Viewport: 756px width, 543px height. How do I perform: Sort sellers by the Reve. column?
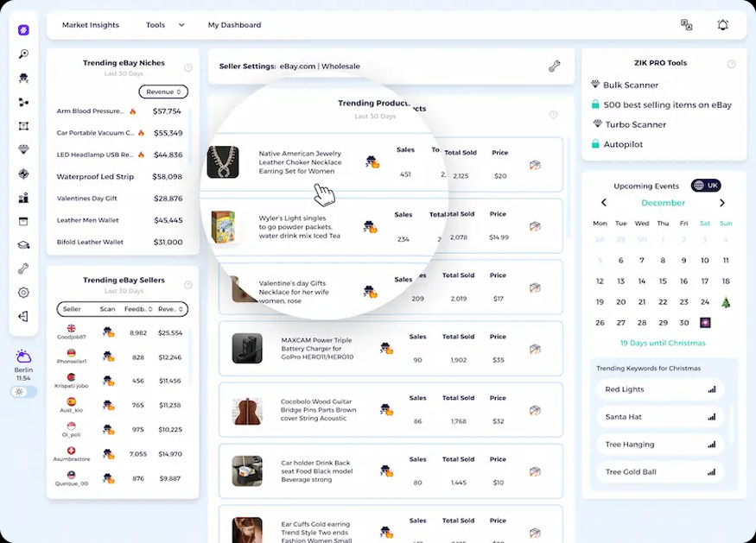point(171,309)
